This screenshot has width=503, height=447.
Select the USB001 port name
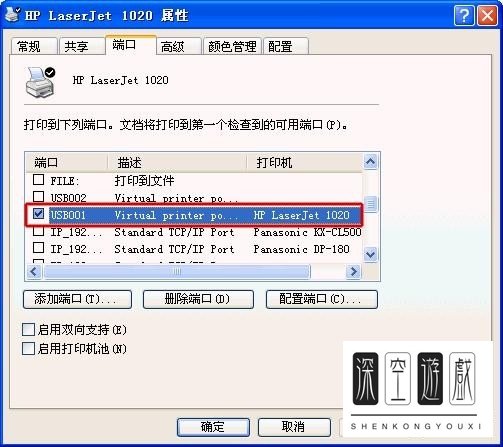(68, 215)
